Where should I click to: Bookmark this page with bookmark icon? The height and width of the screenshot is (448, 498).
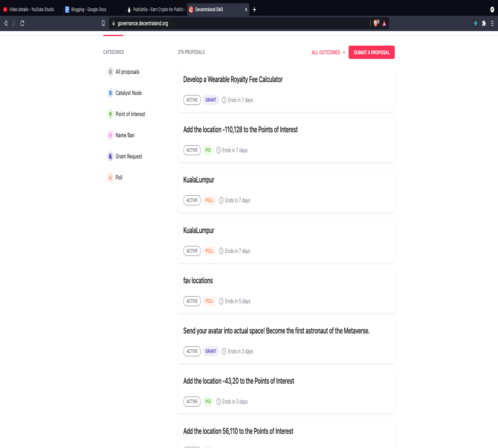103,23
